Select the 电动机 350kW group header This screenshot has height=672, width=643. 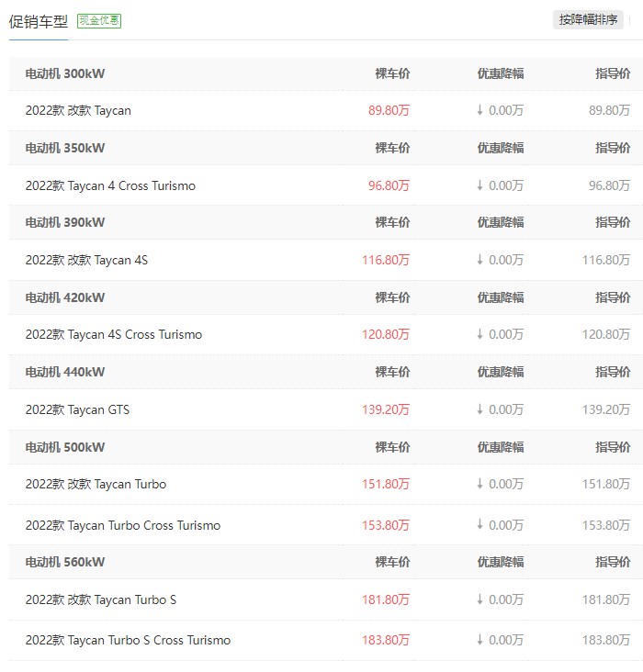pyautogui.click(x=65, y=149)
